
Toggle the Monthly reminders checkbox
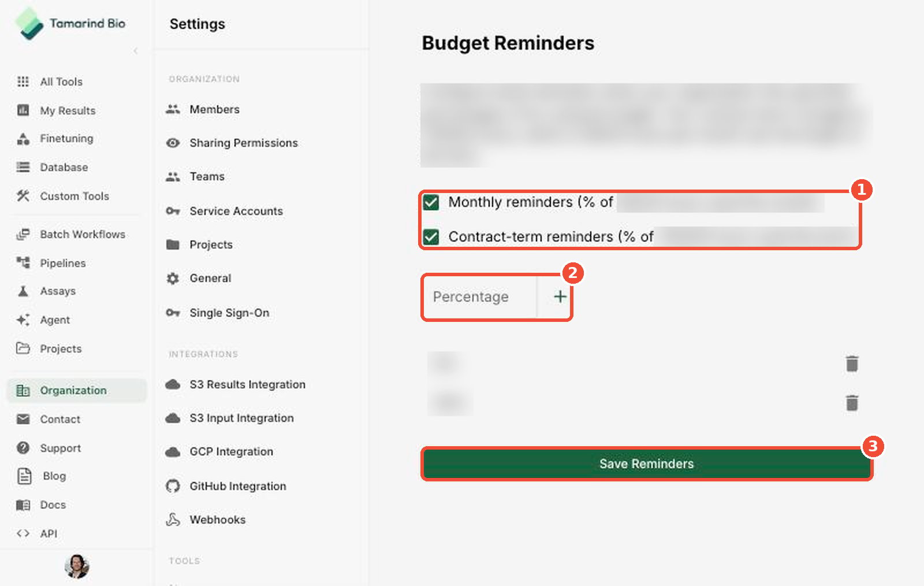[431, 202]
